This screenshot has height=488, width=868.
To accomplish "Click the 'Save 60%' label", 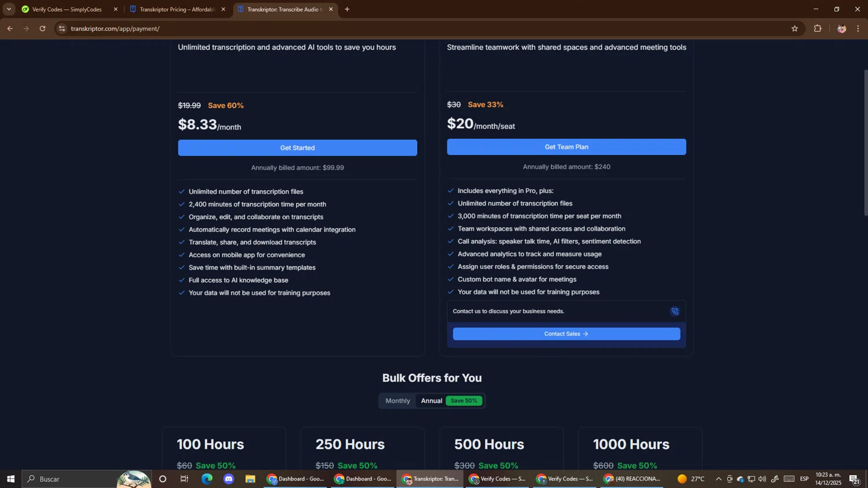I will 226,106.
